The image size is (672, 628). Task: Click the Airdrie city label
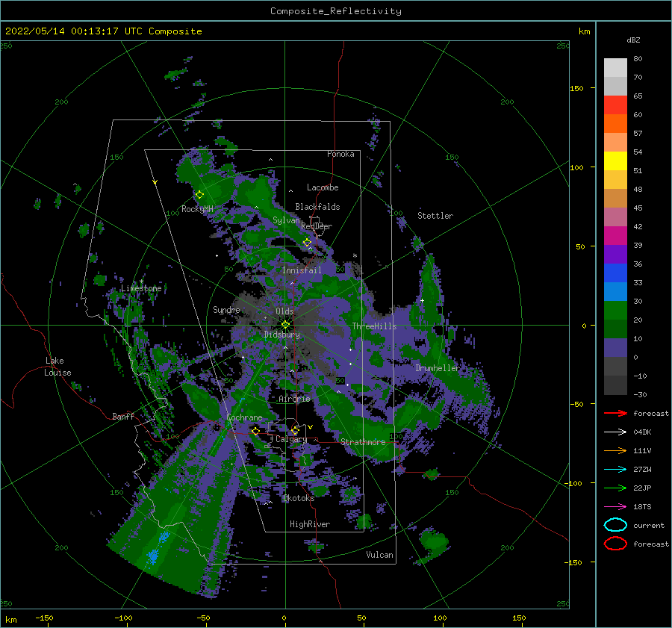click(294, 399)
